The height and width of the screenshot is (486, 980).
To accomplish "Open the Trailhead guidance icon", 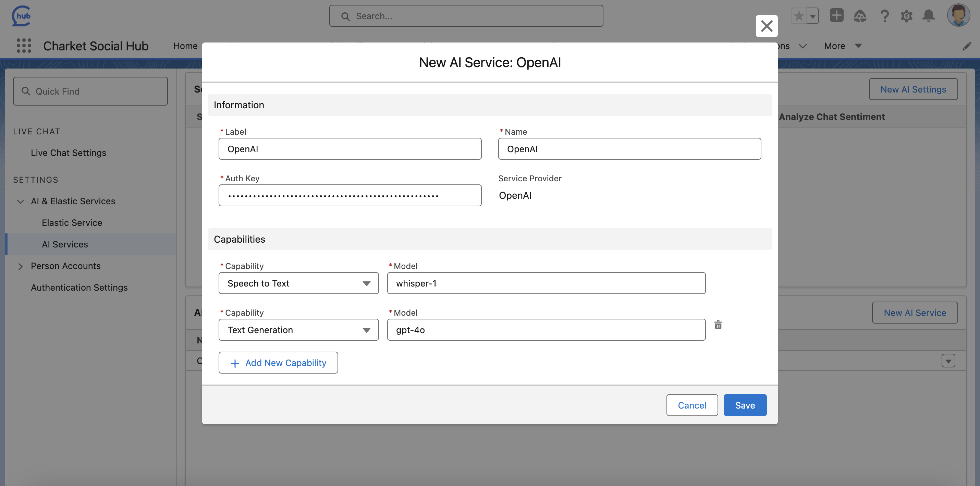I will [860, 16].
